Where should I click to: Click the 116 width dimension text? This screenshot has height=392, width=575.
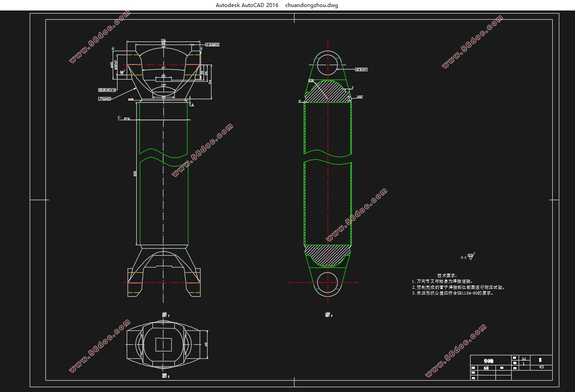click(x=163, y=40)
